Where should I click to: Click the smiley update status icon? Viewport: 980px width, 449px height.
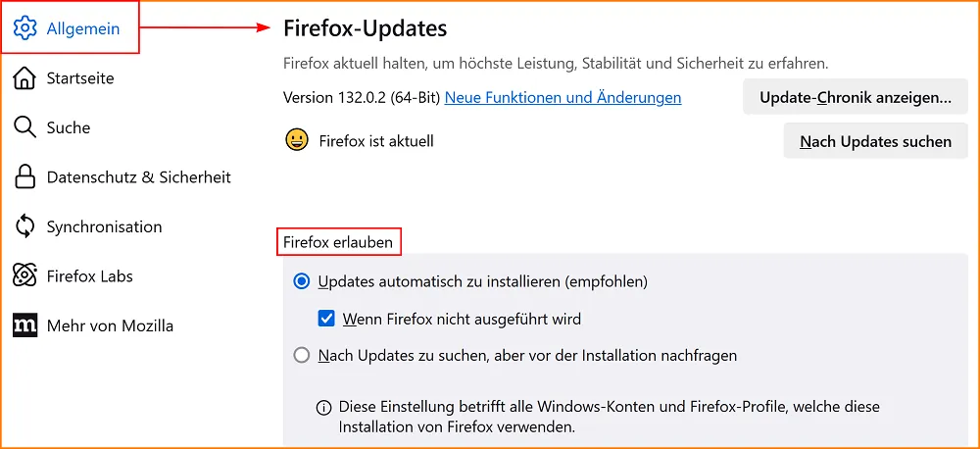coord(297,140)
